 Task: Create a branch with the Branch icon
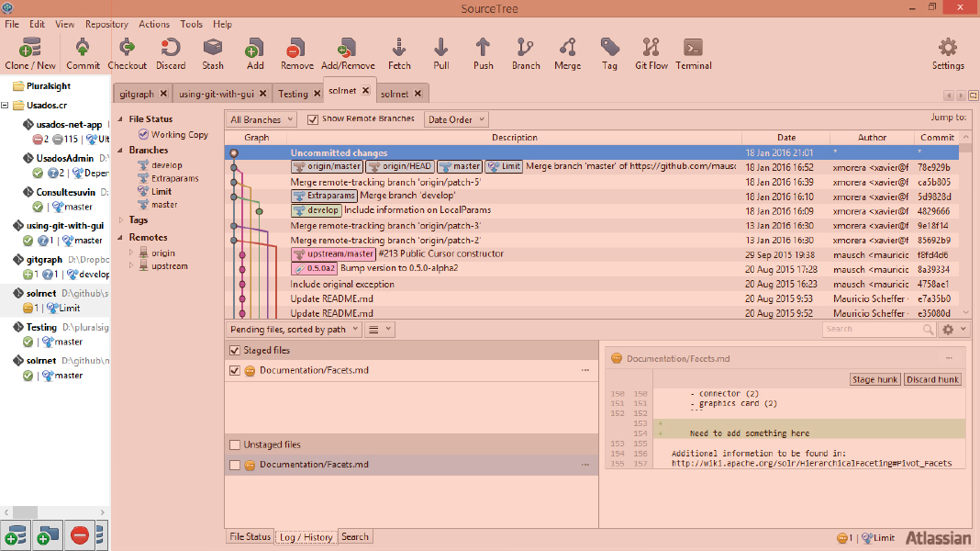526,53
